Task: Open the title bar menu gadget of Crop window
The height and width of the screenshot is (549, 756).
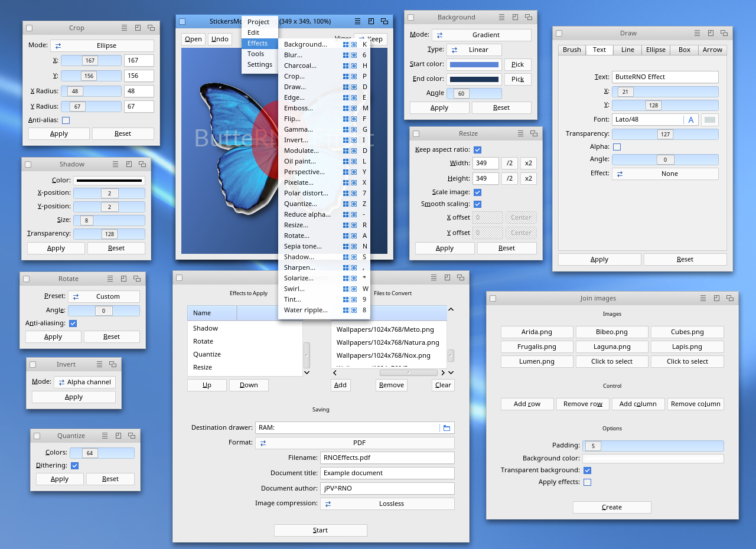Action: (125, 28)
